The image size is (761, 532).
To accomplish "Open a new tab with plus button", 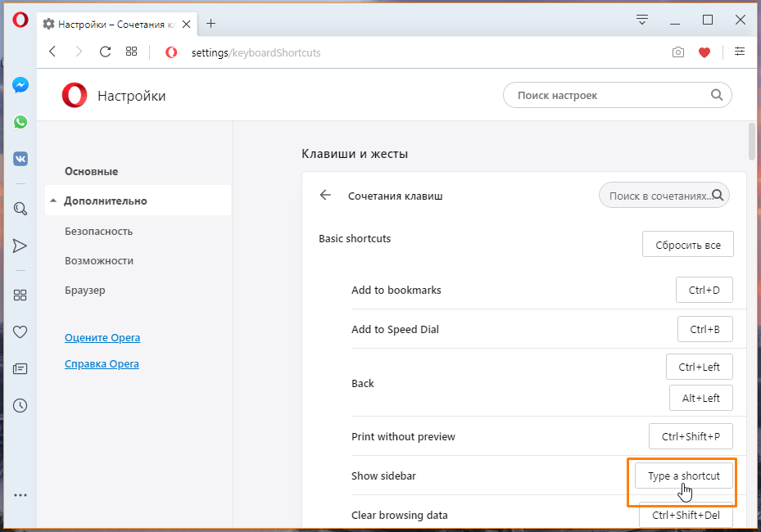I will tap(211, 23).
